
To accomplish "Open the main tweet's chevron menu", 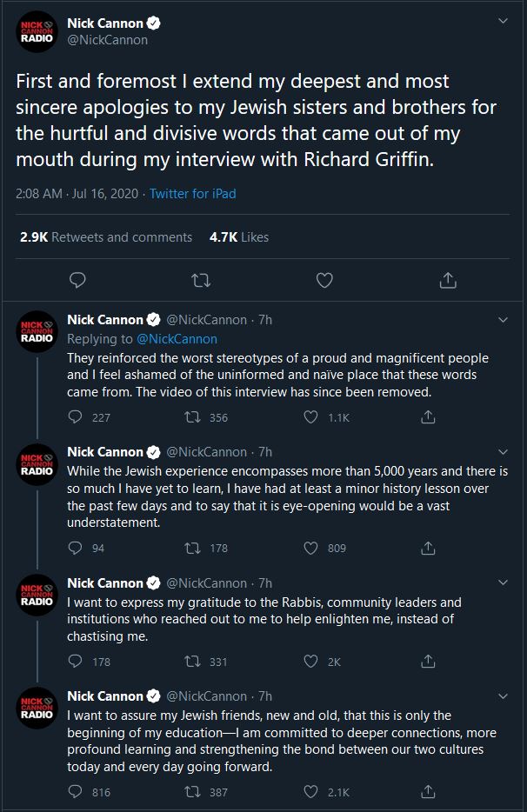I will pyautogui.click(x=503, y=21).
